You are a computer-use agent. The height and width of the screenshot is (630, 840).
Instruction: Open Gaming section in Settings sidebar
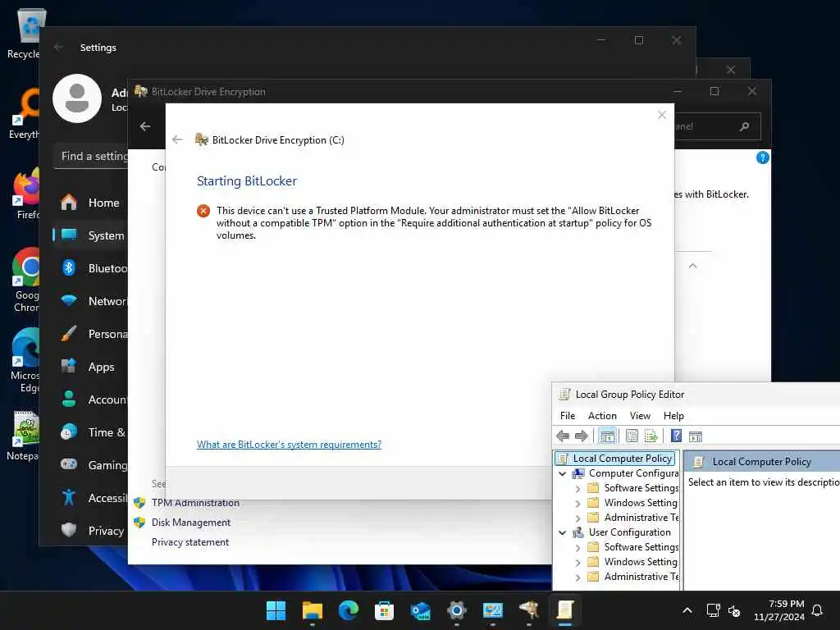tap(90, 464)
